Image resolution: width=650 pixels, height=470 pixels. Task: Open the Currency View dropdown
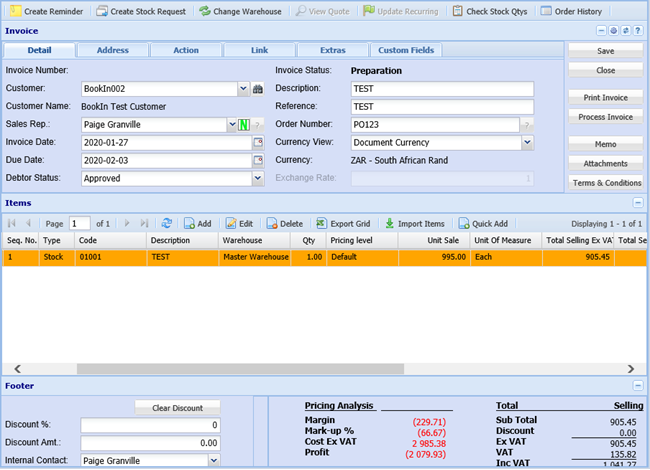tap(527, 142)
